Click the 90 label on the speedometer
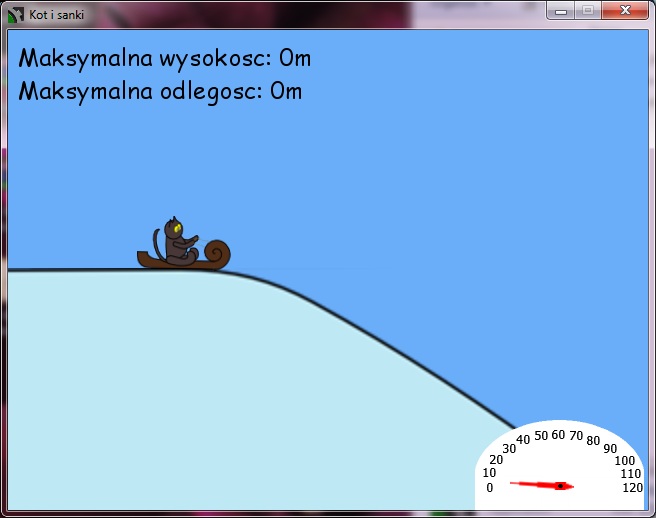 coord(610,449)
